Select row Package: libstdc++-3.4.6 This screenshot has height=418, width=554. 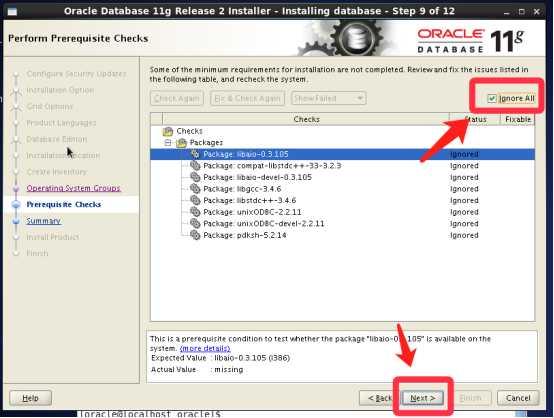(342, 200)
